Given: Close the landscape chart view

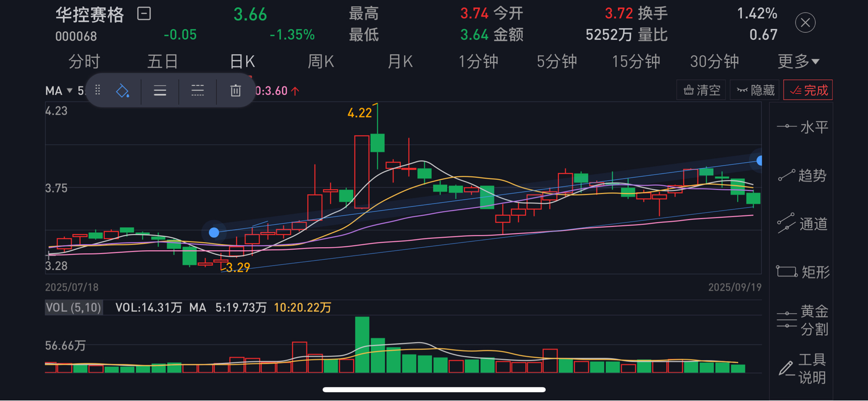Looking at the screenshot, I should pos(805,22).
